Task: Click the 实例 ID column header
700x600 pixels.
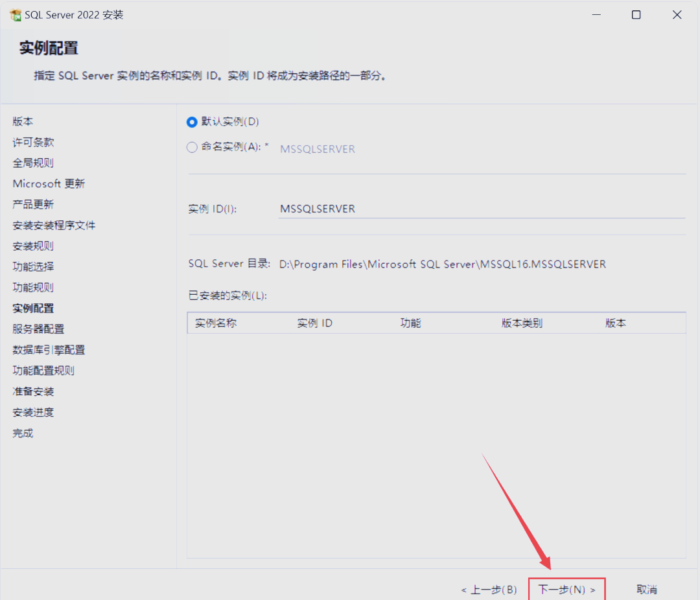Action: tap(315, 323)
